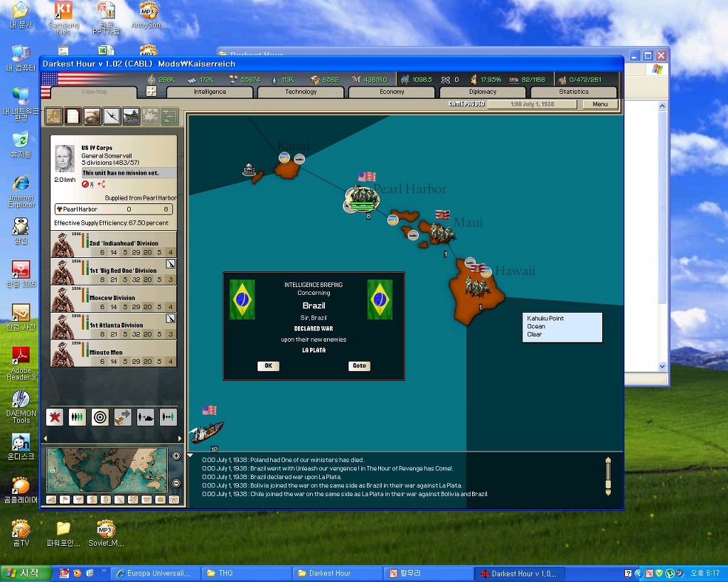Click General Somervell's portrait
Viewport: 728px width, 582px height.
pyautogui.click(x=65, y=158)
